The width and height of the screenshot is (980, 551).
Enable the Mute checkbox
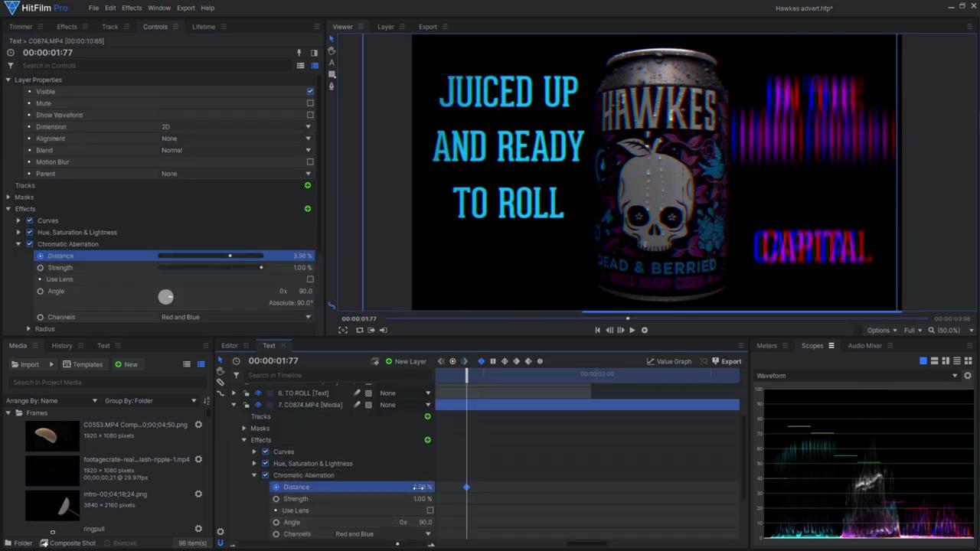click(310, 103)
